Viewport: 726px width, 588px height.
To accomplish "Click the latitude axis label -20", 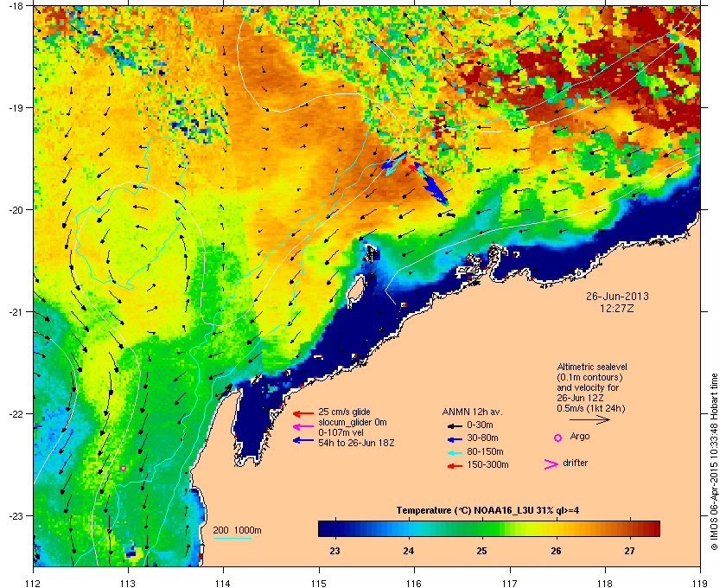I will 16,210.
